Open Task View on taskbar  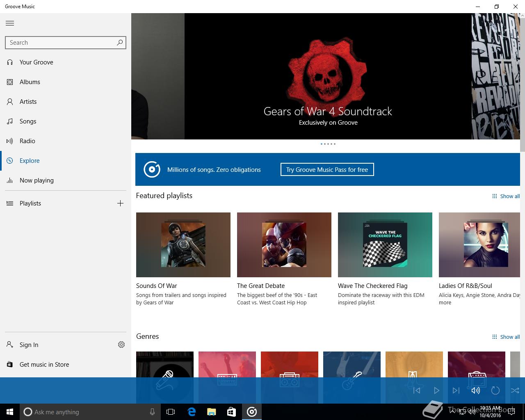coord(171,412)
